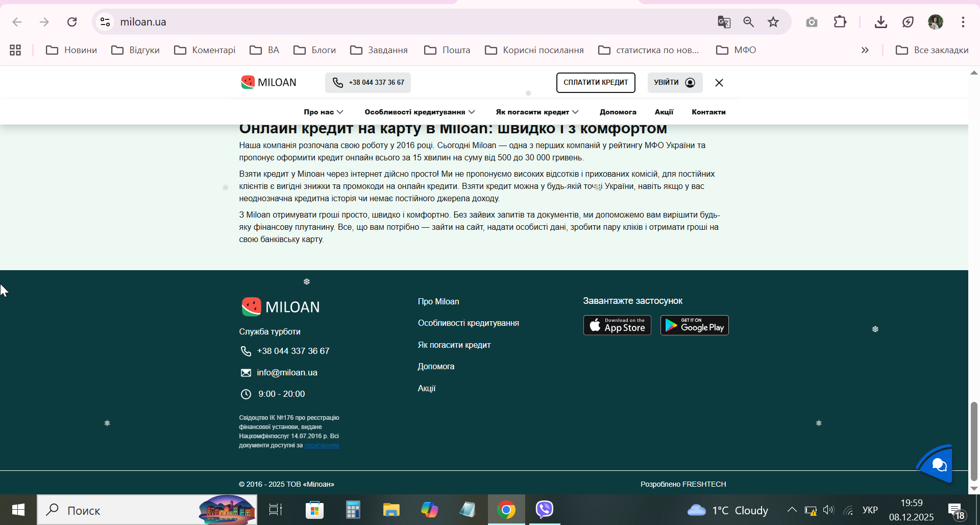The width and height of the screenshot is (980, 525).
Task: Show more bookmarks with the double chevron
Action: [x=865, y=50]
